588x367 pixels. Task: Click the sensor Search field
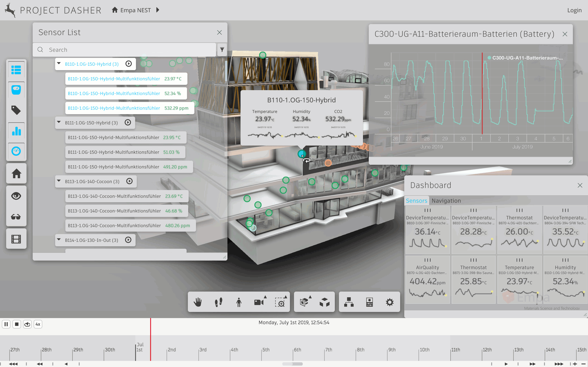131,50
